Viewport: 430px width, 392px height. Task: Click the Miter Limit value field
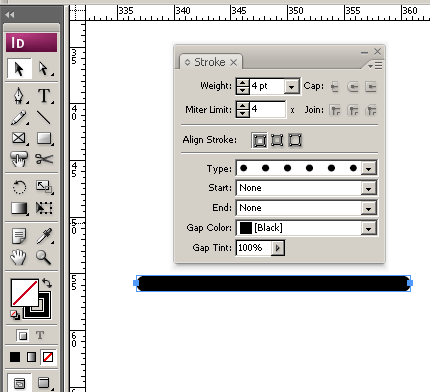click(x=267, y=110)
